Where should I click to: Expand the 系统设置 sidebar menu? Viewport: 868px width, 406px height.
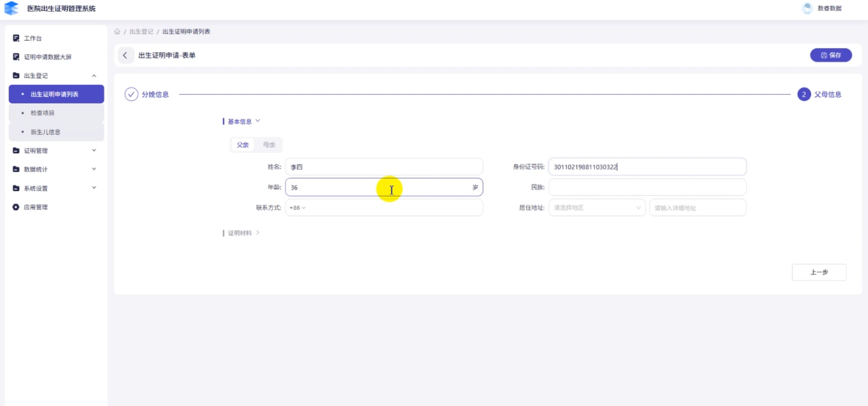(x=94, y=188)
